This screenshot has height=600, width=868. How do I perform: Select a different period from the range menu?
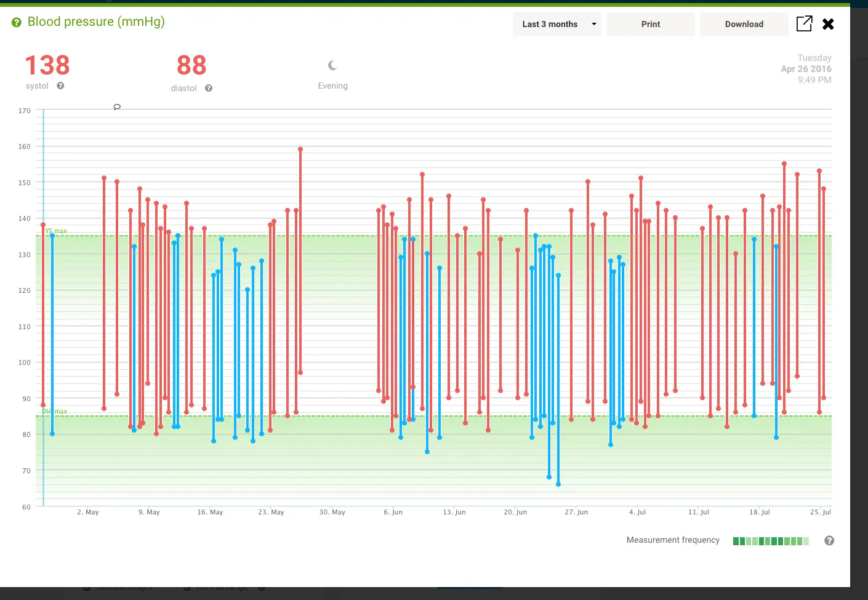[556, 24]
